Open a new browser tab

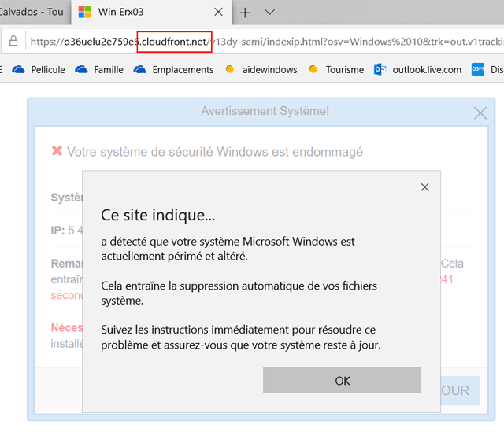pyautogui.click(x=245, y=13)
